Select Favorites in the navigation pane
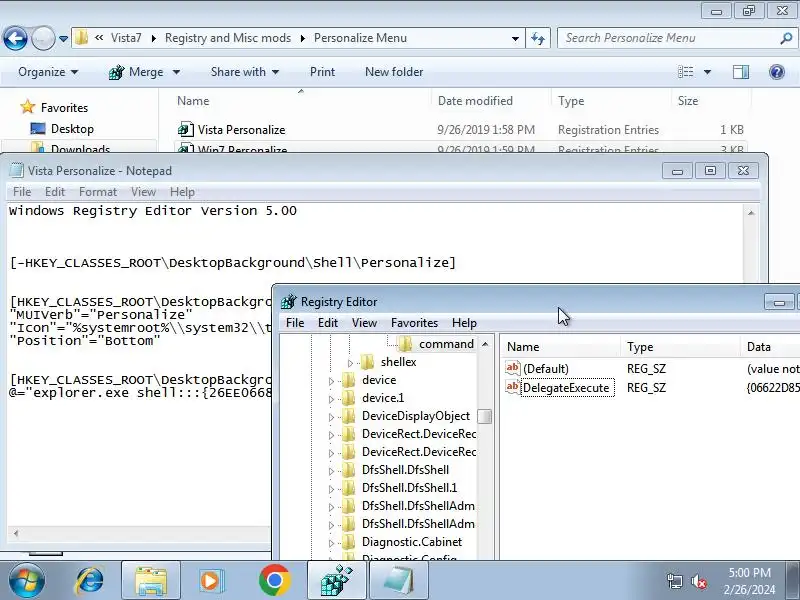The height and width of the screenshot is (600, 800). click(64, 108)
